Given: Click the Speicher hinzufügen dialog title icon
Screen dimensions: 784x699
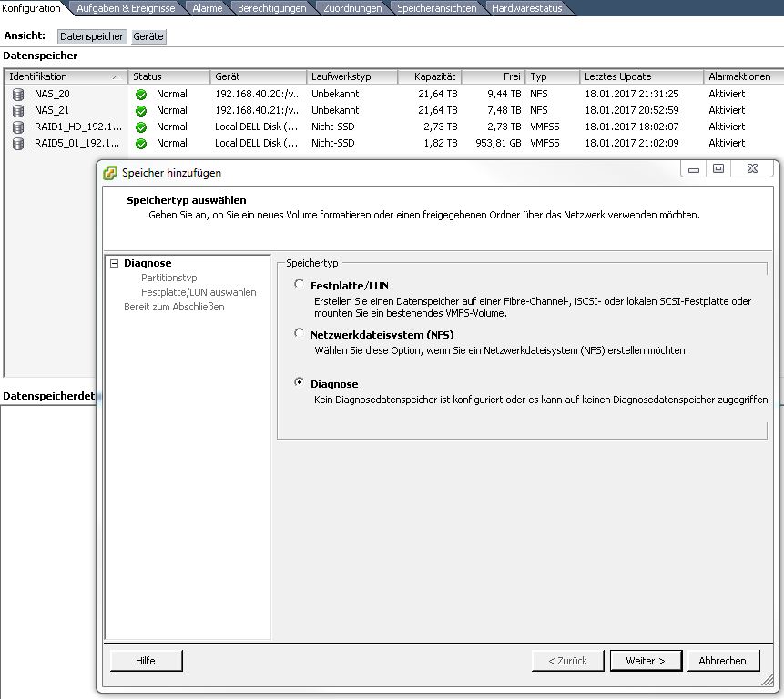Looking at the screenshot, I should click(x=110, y=172).
